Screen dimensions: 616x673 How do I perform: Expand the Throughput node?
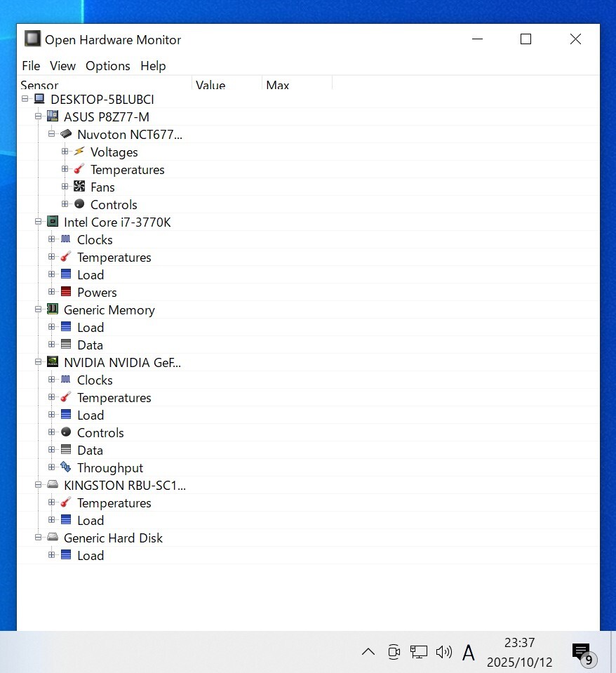pyautogui.click(x=51, y=467)
